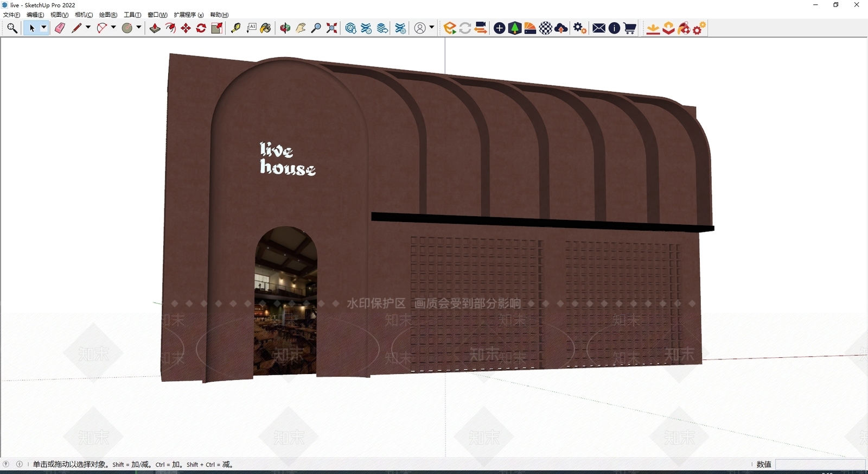Open the Enscape asset library tree icon
This screenshot has height=474, width=868.
(515, 28)
